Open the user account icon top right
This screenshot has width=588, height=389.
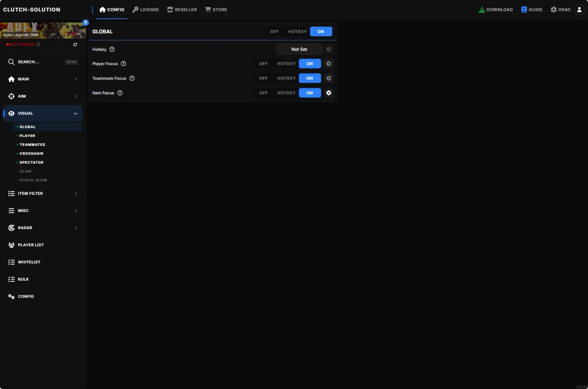click(x=579, y=9)
